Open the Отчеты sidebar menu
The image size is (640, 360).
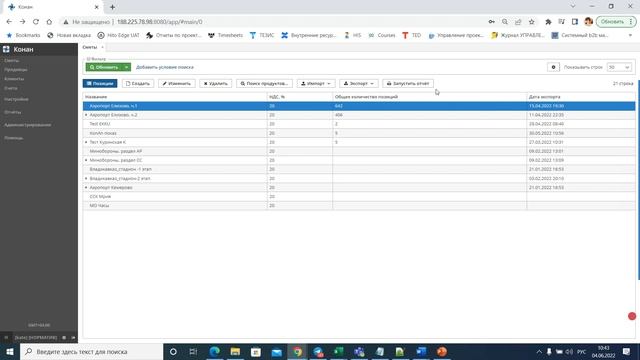(x=13, y=112)
